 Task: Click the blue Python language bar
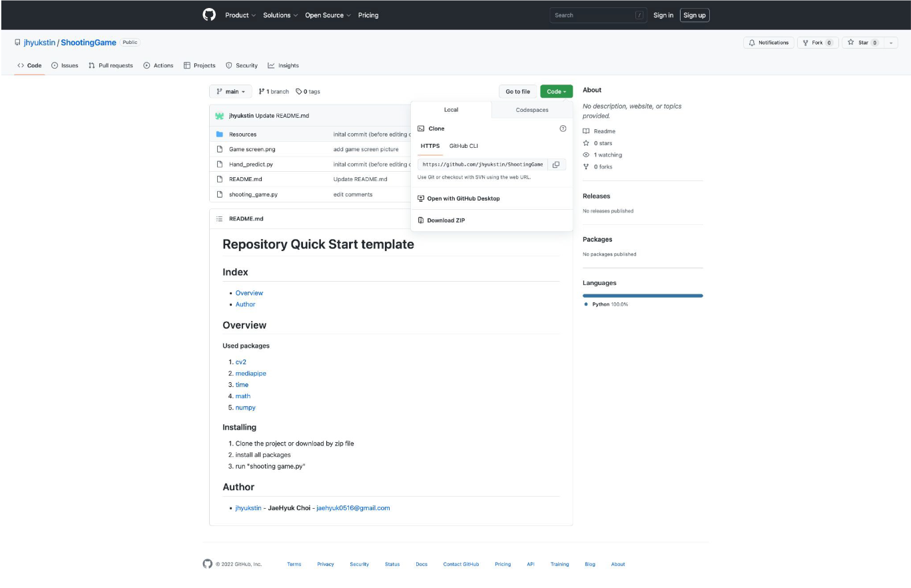(x=643, y=296)
